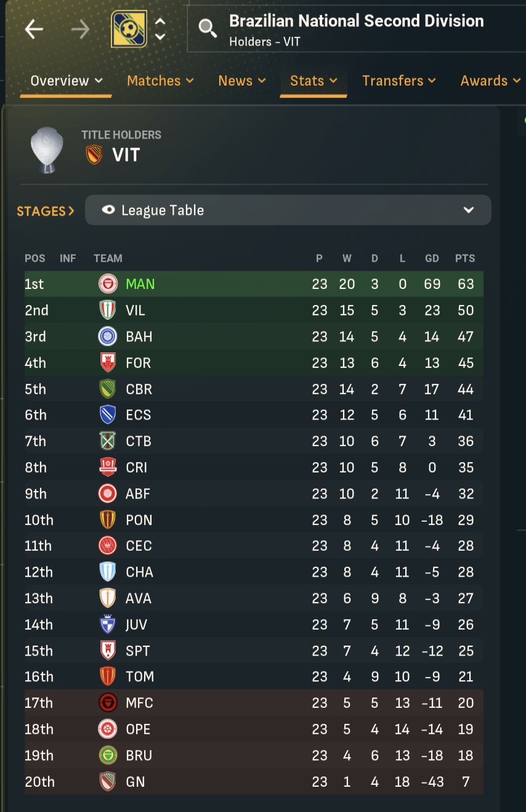526x812 pixels.
Task: Open the Stats tab
Action: coord(314,81)
